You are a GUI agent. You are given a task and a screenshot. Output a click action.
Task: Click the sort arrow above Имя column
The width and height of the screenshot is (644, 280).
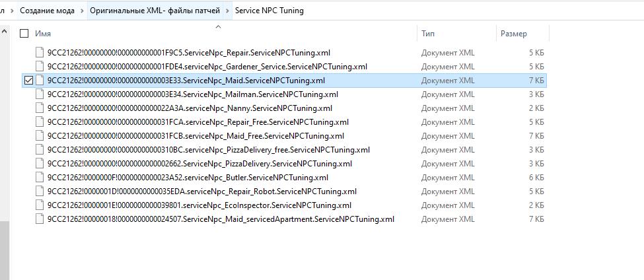pos(218,27)
